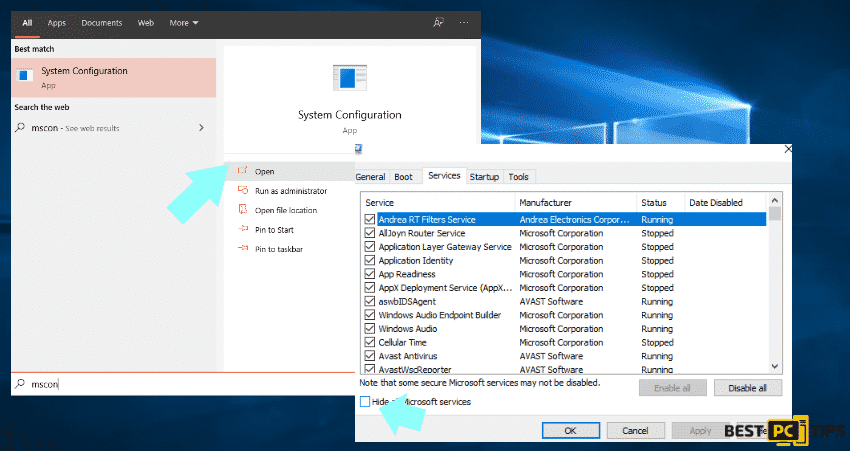The width and height of the screenshot is (850, 451).
Task: Select the Avast Antivirus row text
Action: [408, 356]
